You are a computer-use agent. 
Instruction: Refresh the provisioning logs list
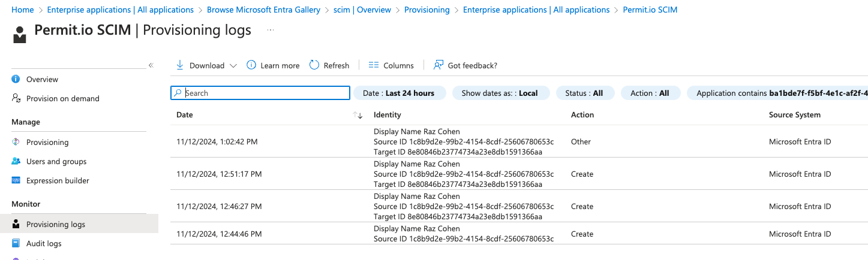point(329,65)
